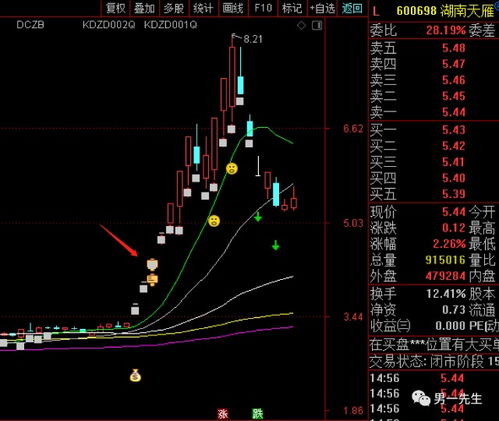The image size is (499, 421).
Task: Select the 多股 toolbar item
Action: pos(174,8)
